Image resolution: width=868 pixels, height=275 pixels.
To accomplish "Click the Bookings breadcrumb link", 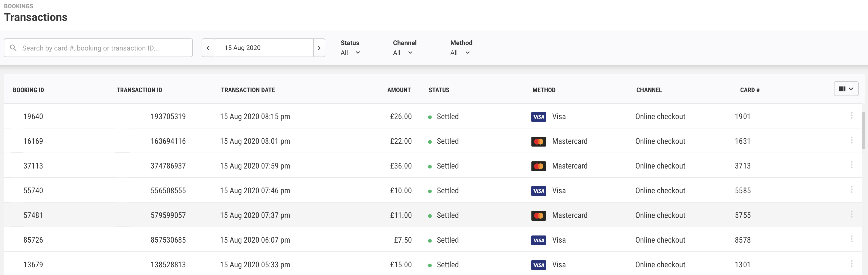I will click(x=18, y=6).
